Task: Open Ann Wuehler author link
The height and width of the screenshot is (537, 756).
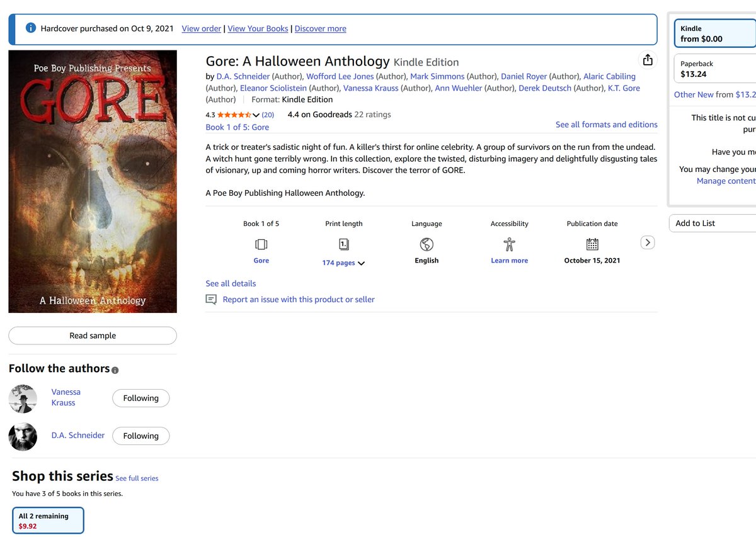Action: (458, 88)
